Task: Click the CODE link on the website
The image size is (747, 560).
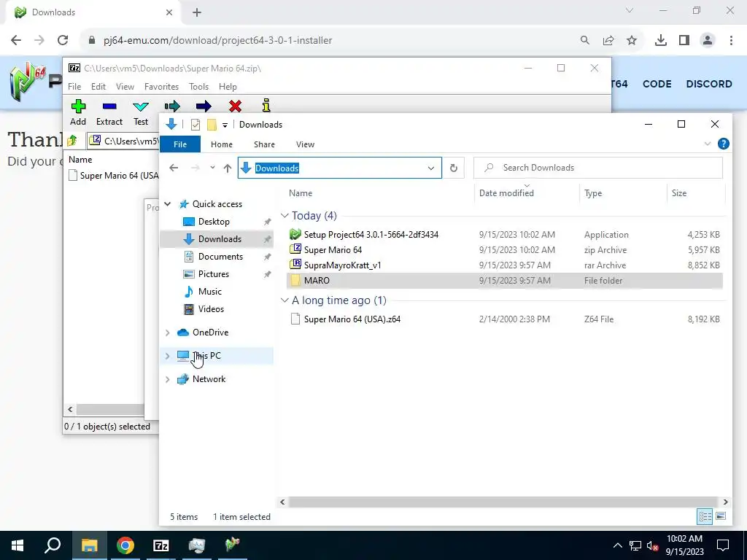Action: (x=657, y=84)
